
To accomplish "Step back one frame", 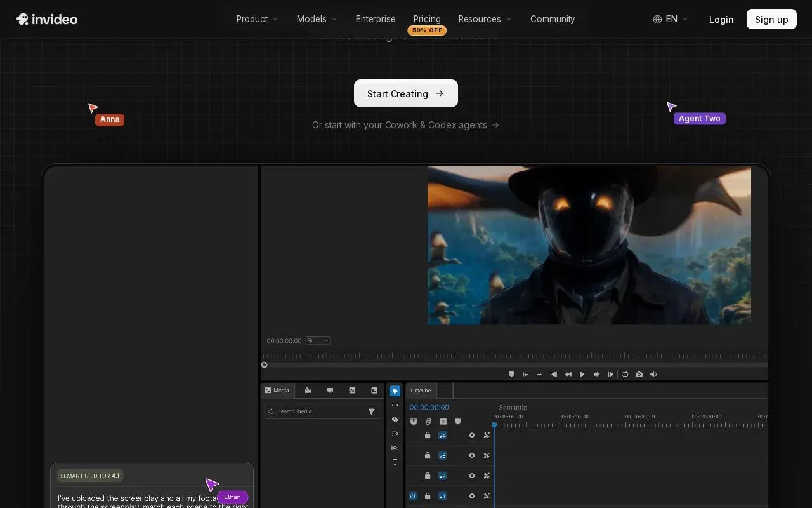I will tap(554, 375).
